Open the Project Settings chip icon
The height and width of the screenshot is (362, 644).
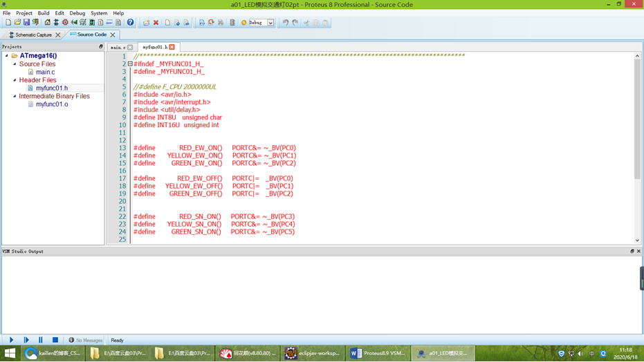232,23
